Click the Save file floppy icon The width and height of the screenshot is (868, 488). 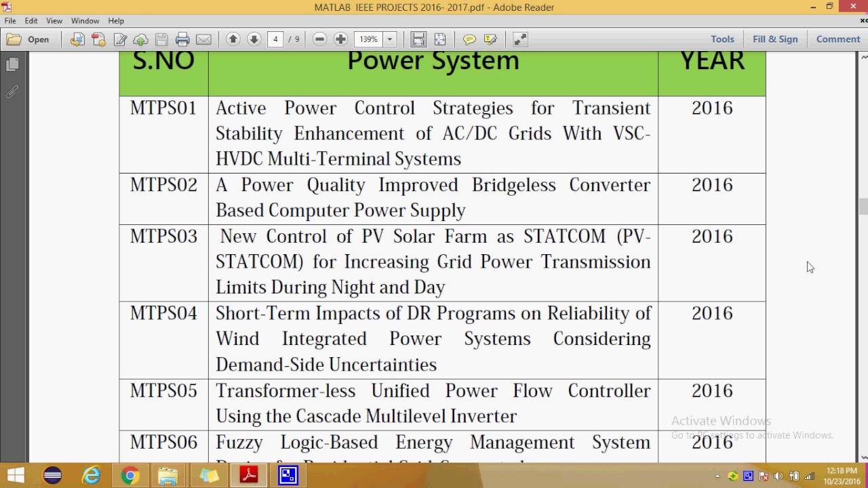161,39
